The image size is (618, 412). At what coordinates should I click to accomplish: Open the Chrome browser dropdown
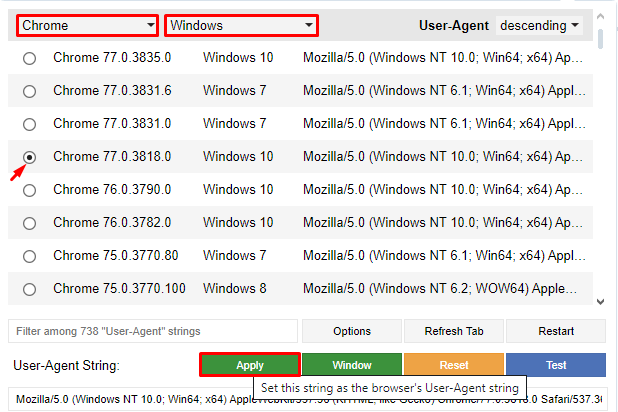[87, 26]
